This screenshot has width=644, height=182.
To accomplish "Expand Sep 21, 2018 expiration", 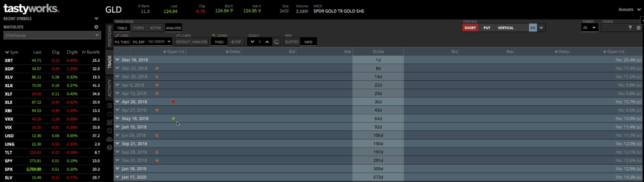I will click(x=117, y=143).
